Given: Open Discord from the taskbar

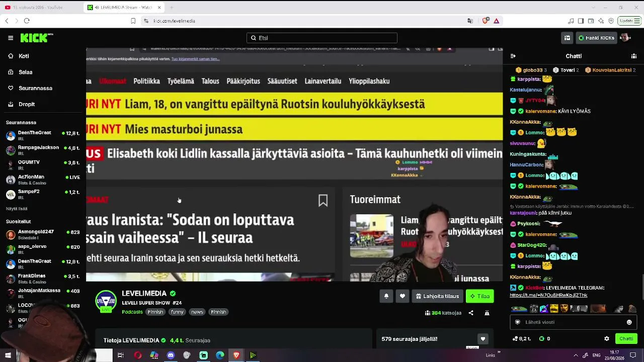Looking at the screenshot, I should 171,355.
